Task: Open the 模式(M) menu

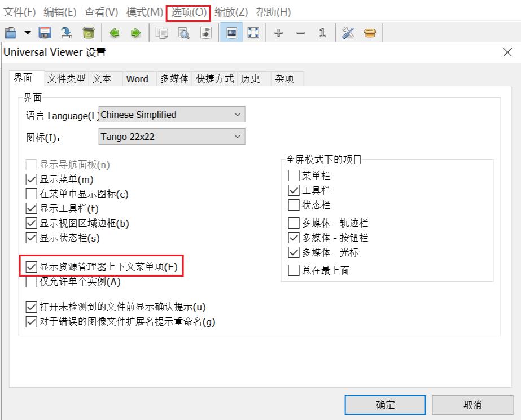Action: (x=145, y=12)
